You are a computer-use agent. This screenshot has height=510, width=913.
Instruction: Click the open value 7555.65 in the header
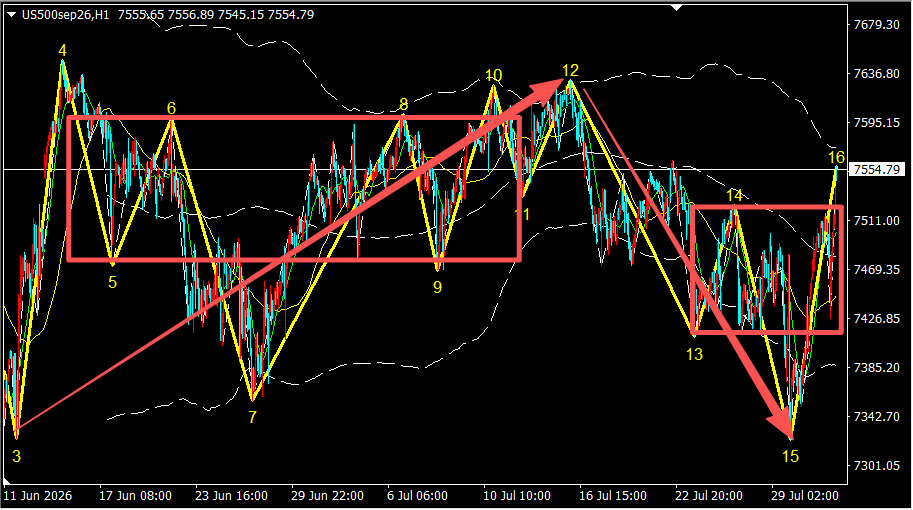click(140, 15)
